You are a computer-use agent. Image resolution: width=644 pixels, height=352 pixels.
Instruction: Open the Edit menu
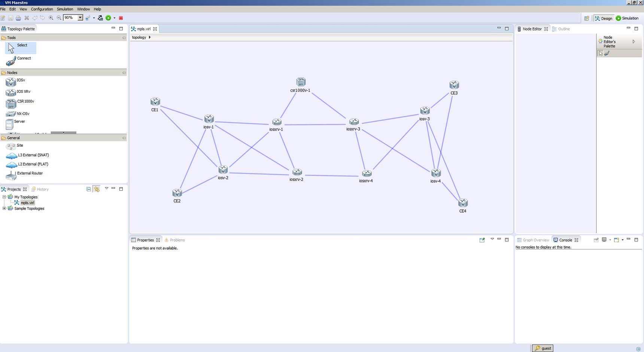12,9
